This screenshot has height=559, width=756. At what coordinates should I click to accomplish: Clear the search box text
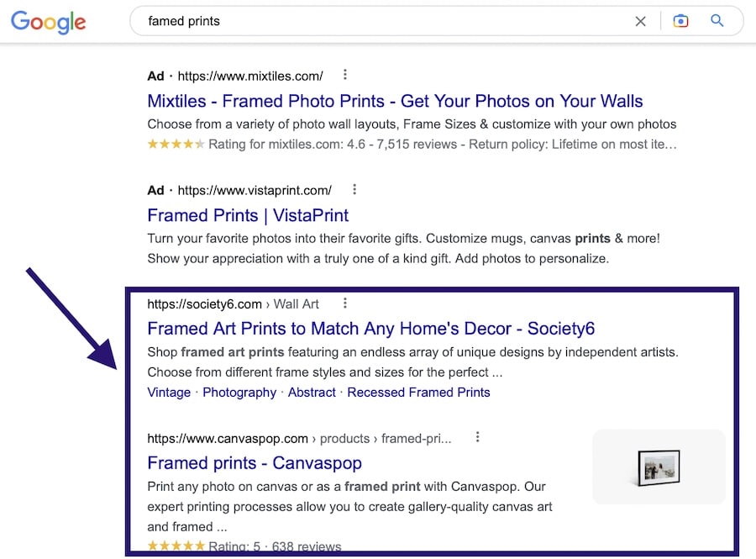coord(641,21)
